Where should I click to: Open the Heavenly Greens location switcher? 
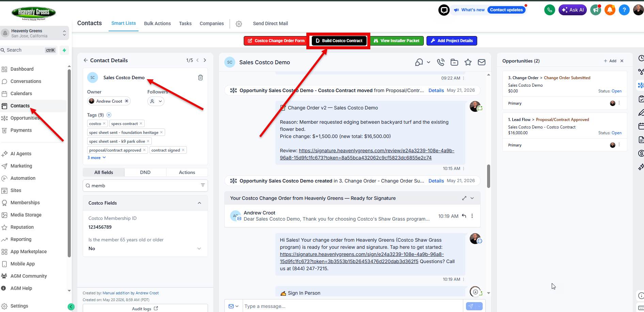(34, 33)
